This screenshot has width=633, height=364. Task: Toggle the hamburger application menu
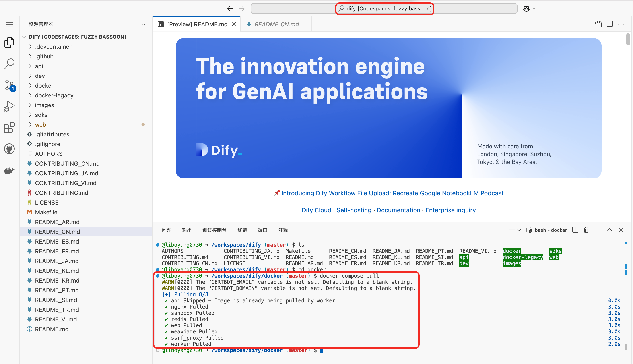click(10, 24)
